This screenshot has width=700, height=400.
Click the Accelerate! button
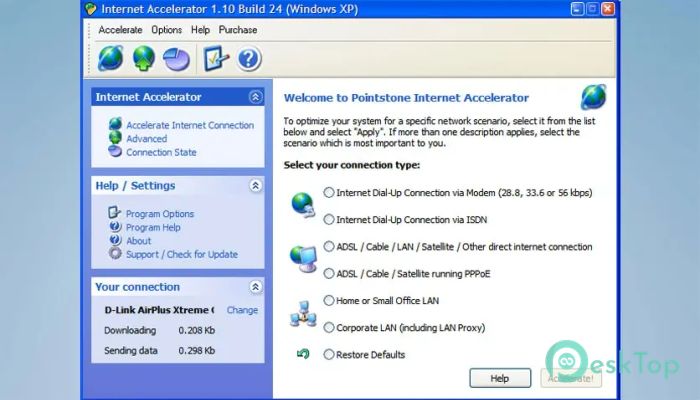571,378
